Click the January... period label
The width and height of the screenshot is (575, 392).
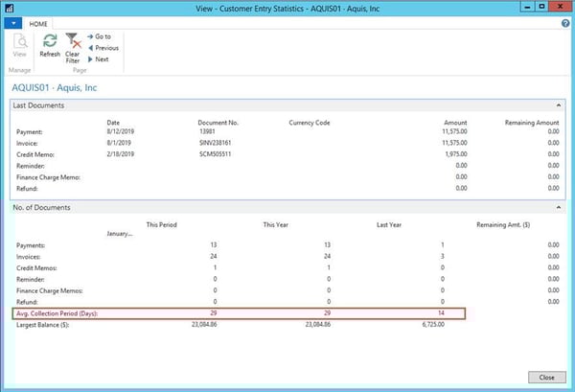point(120,234)
